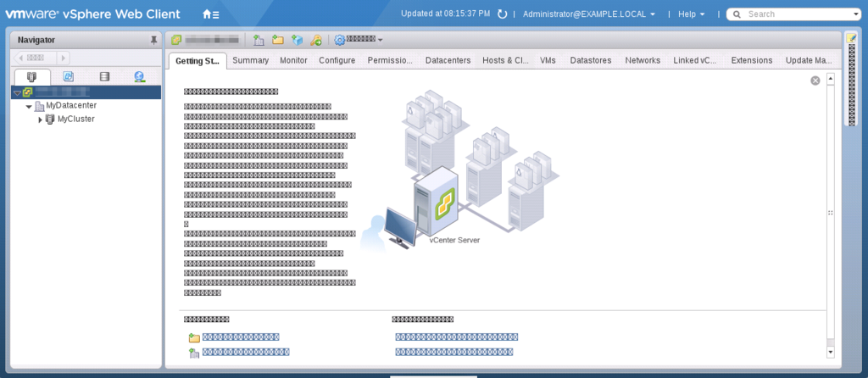
Task: Click the first link in right column
Action: 457,337
